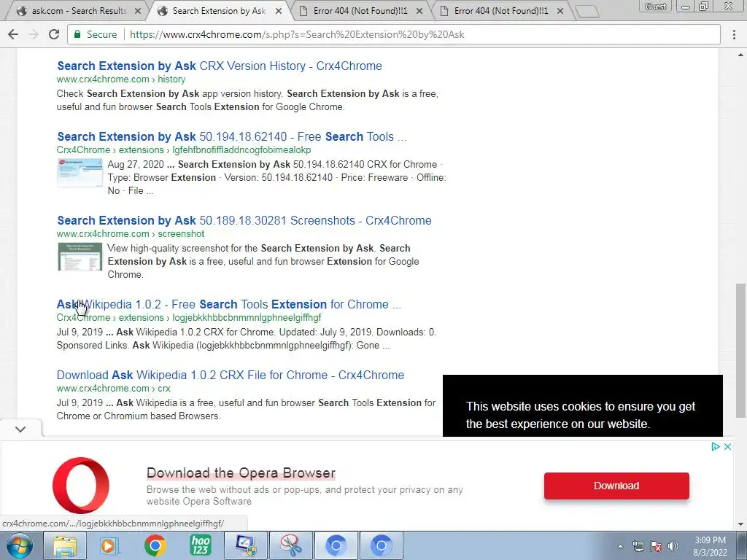Click scrollbar down arrow
Screen dimensions: 747x560
point(741,525)
